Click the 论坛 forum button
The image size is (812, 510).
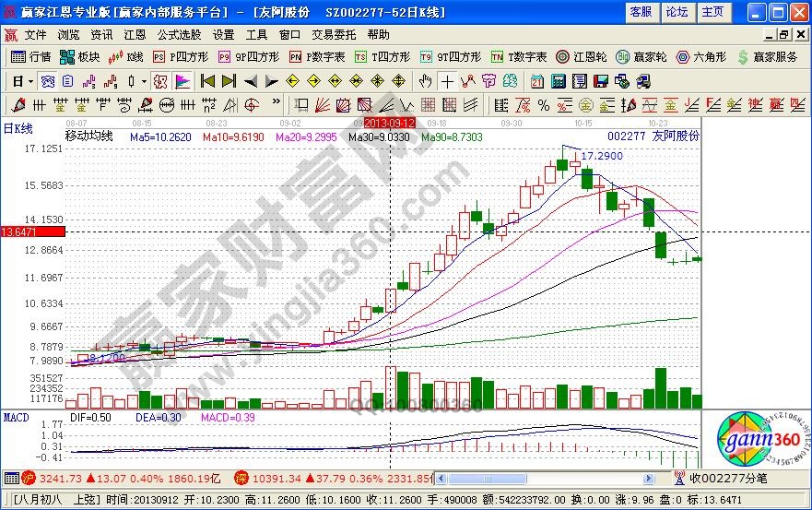pyautogui.click(x=677, y=12)
